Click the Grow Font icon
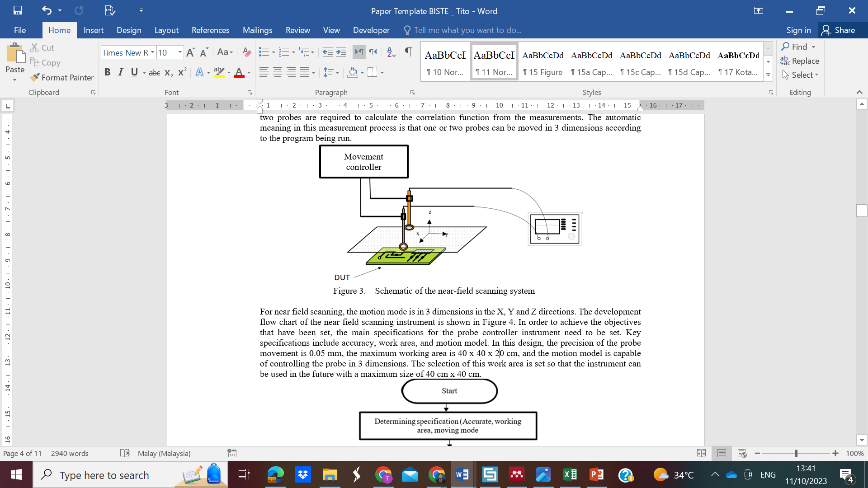868x488 pixels. tap(190, 52)
